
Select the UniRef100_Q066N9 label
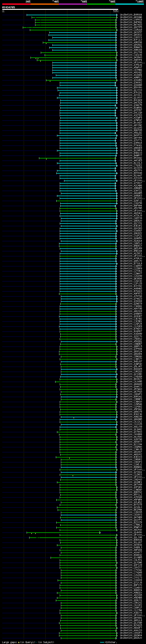(x=131, y=85)
